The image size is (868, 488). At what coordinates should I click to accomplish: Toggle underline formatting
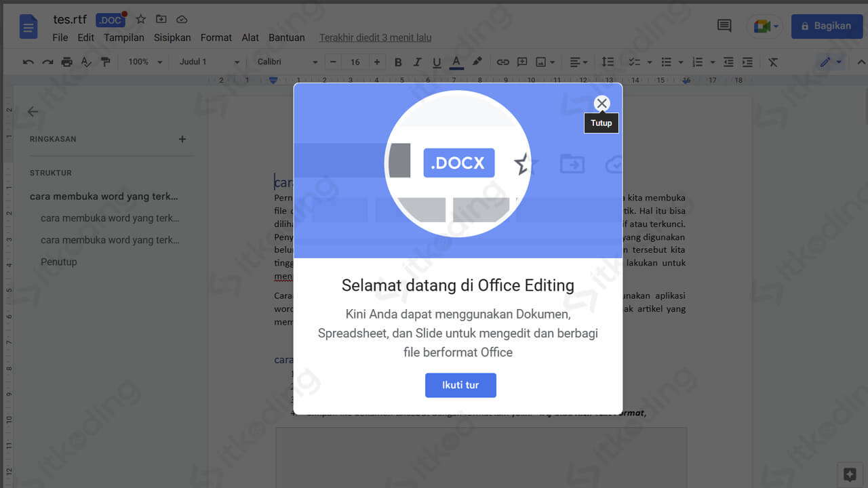point(437,62)
